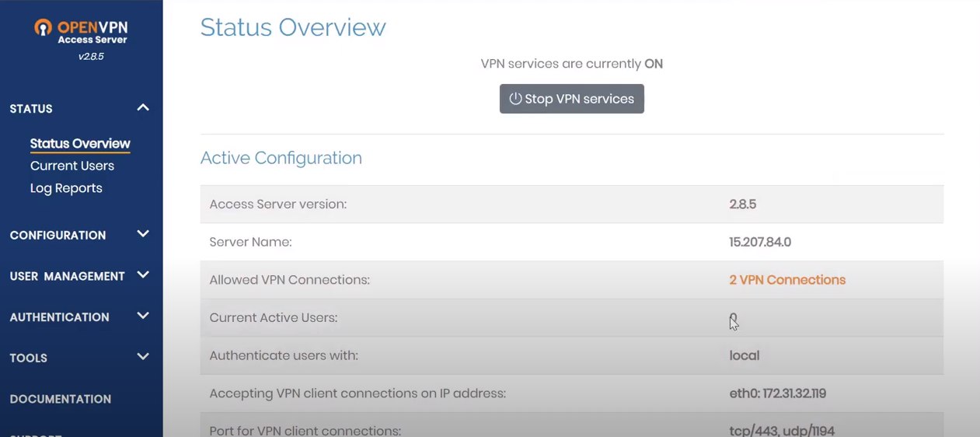Image resolution: width=980 pixels, height=437 pixels.
Task: Expand the USER MANAGEMENT chevron
Action: [143, 274]
